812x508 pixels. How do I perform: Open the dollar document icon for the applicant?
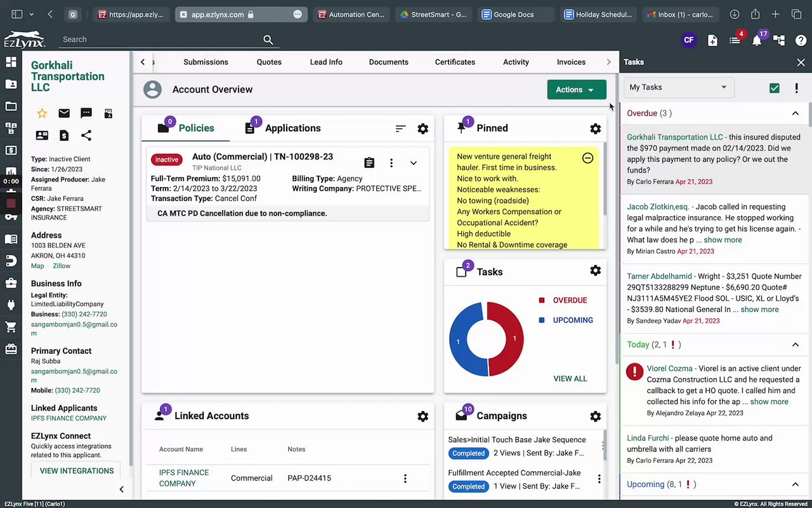[x=64, y=135]
